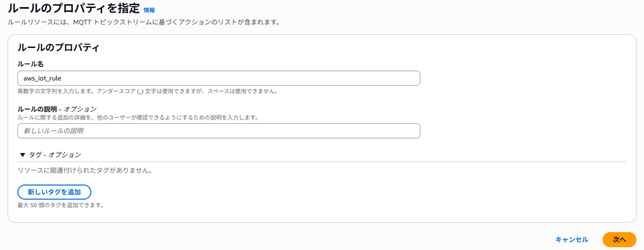Viewport: 644px width, 250px height.
Task: Click the ルールのプロパティを指定 page heading
Action: [x=73, y=8]
